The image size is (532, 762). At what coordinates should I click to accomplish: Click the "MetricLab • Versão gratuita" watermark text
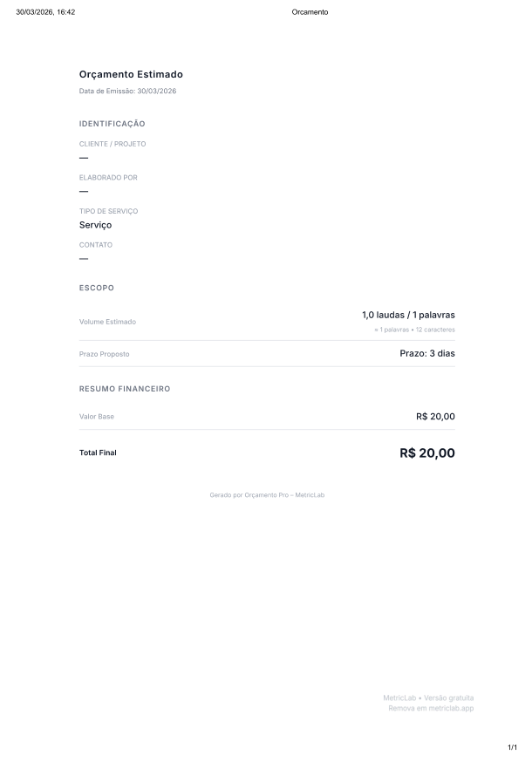(x=428, y=697)
